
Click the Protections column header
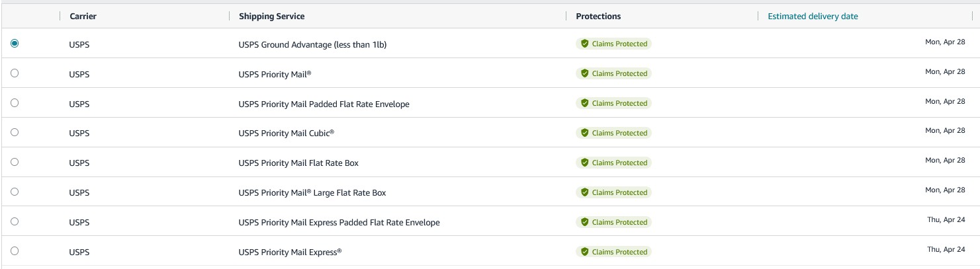[x=598, y=17]
